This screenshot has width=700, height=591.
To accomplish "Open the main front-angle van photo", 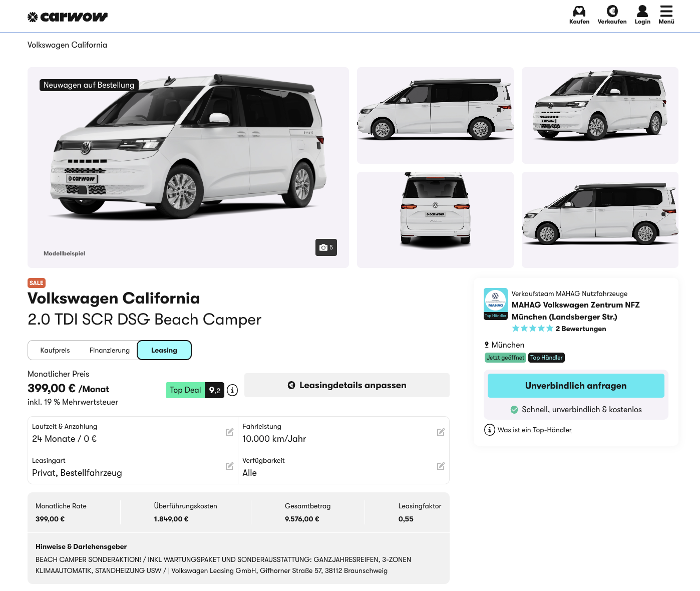I will tap(188, 167).
